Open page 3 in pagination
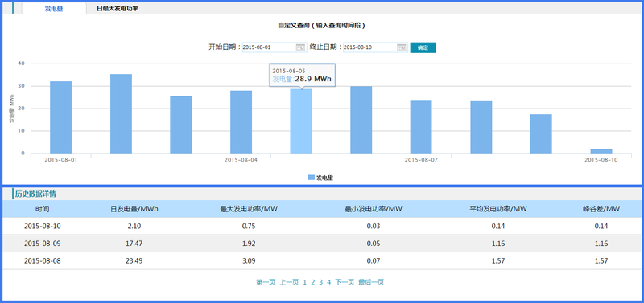 pos(320,282)
